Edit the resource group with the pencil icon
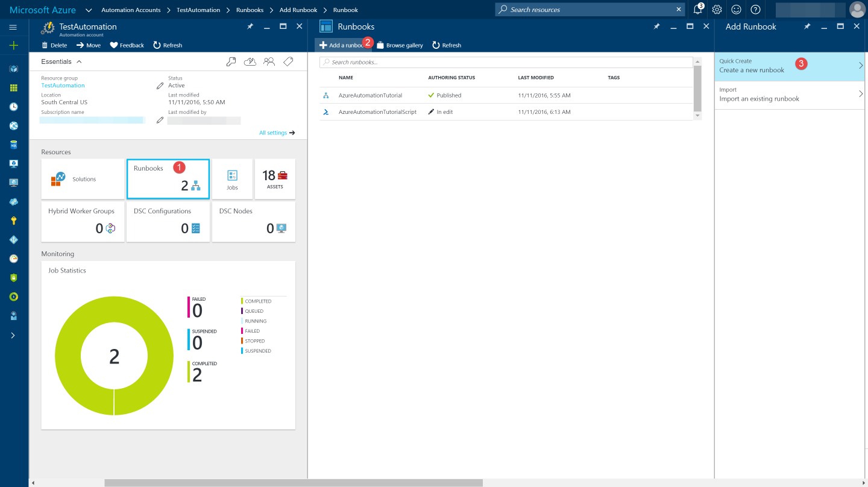Viewport: 868px width, 487px height. pos(160,86)
